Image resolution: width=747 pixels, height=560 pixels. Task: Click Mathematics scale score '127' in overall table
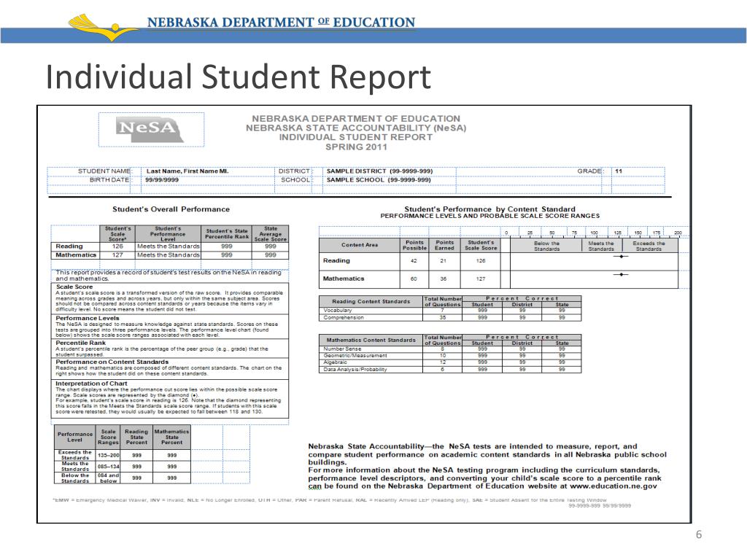point(117,254)
